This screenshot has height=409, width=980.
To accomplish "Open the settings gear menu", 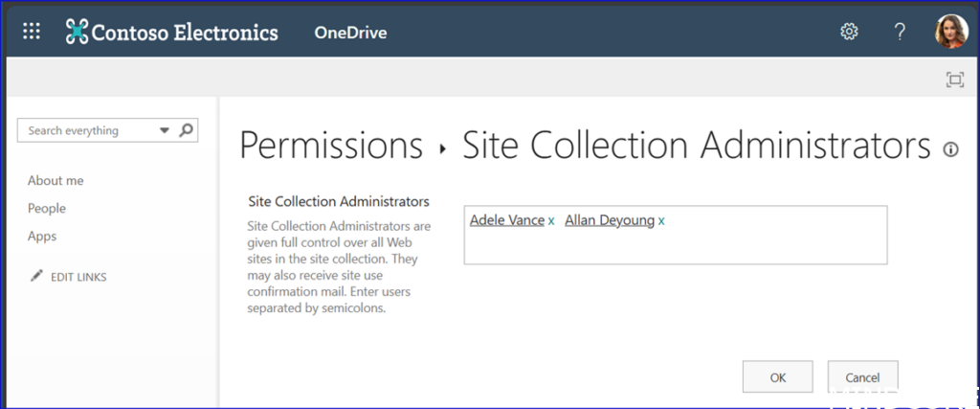I will tap(849, 32).
